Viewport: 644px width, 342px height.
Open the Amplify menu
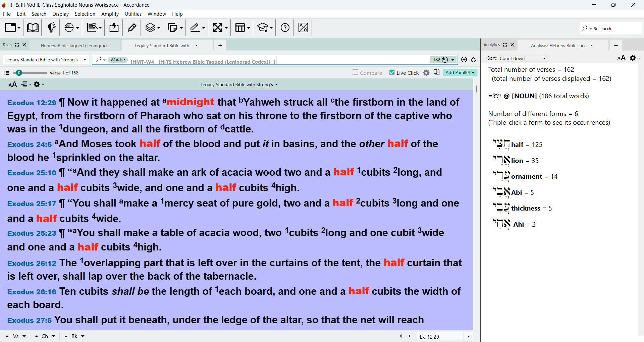(110, 14)
